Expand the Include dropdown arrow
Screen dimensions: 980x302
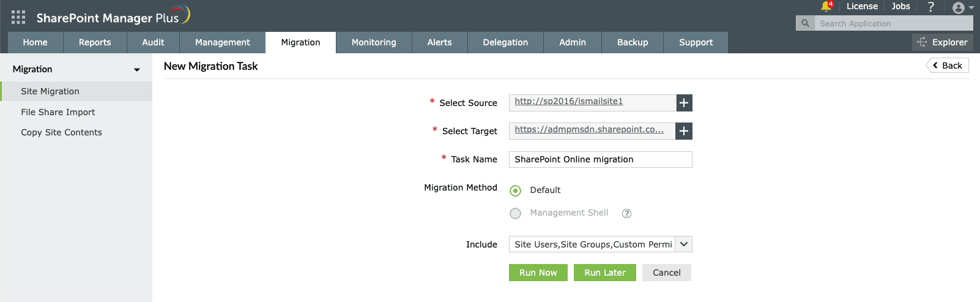click(684, 244)
